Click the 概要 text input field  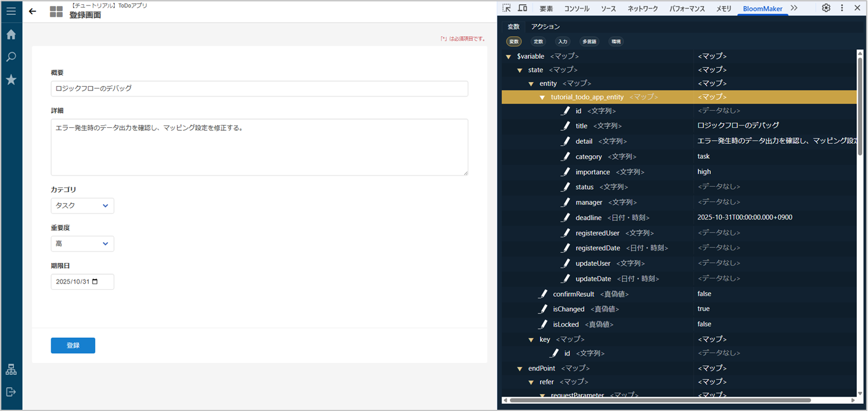coord(259,89)
